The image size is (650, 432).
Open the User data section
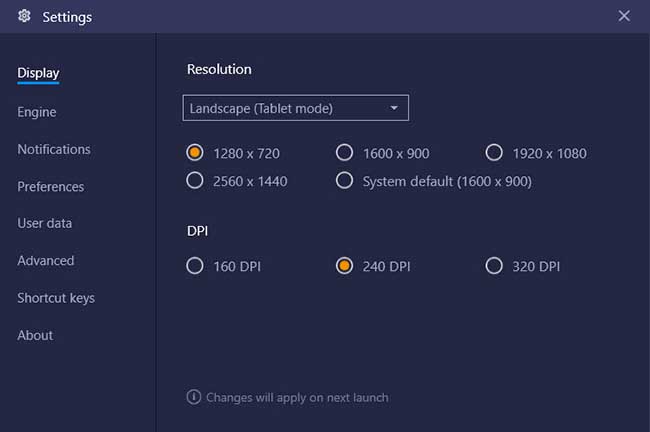44,223
